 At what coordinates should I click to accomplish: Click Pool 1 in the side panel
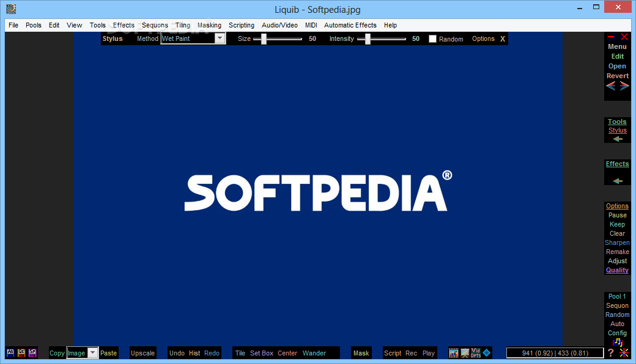click(x=617, y=296)
